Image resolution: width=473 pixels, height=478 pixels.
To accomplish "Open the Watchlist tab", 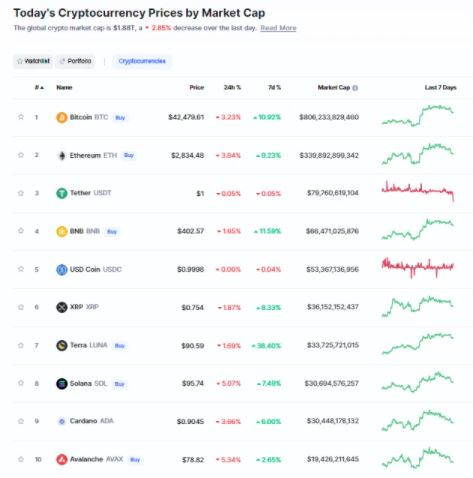I will (33, 61).
